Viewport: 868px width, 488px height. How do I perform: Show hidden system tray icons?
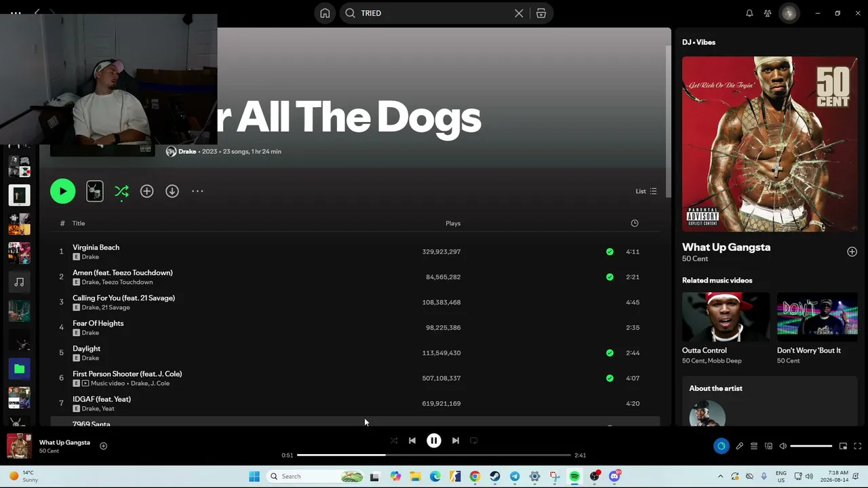pyautogui.click(x=720, y=476)
